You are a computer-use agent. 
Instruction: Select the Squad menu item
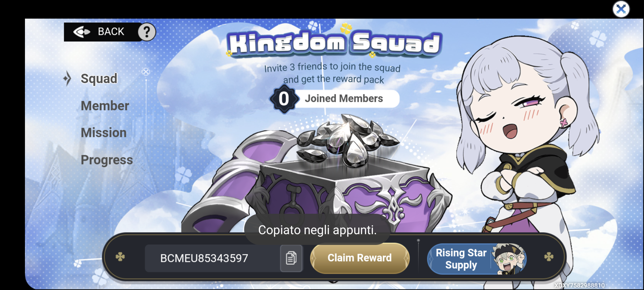[x=99, y=79]
